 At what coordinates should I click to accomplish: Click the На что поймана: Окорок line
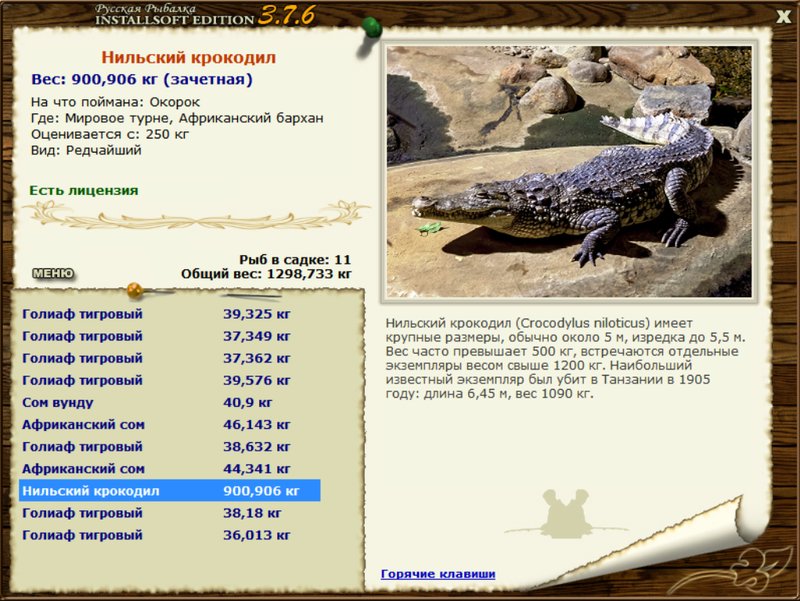pyautogui.click(x=115, y=102)
